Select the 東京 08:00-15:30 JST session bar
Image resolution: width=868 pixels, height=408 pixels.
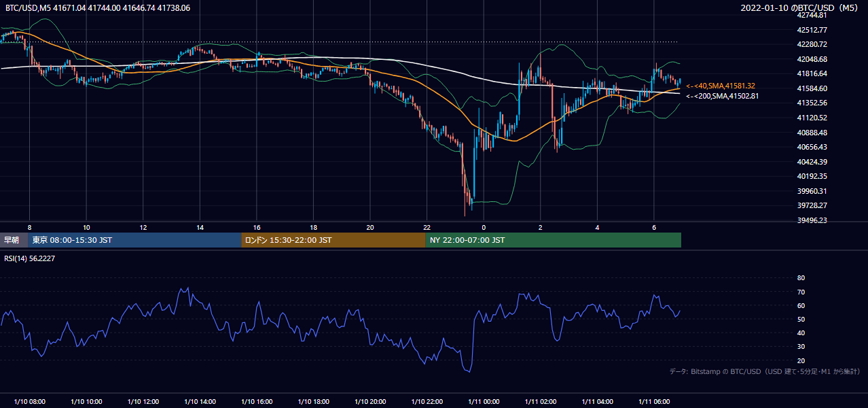coord(134,240)
